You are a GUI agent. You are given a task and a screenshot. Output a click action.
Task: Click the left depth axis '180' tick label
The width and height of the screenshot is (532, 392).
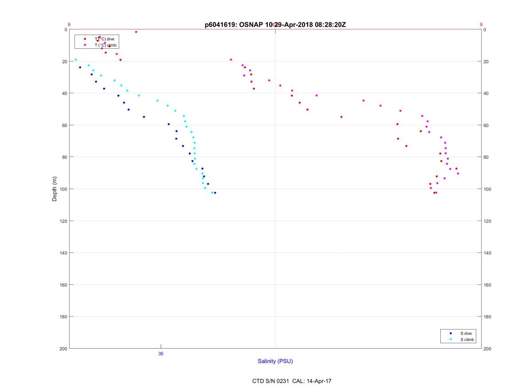(x=63, y=317)
